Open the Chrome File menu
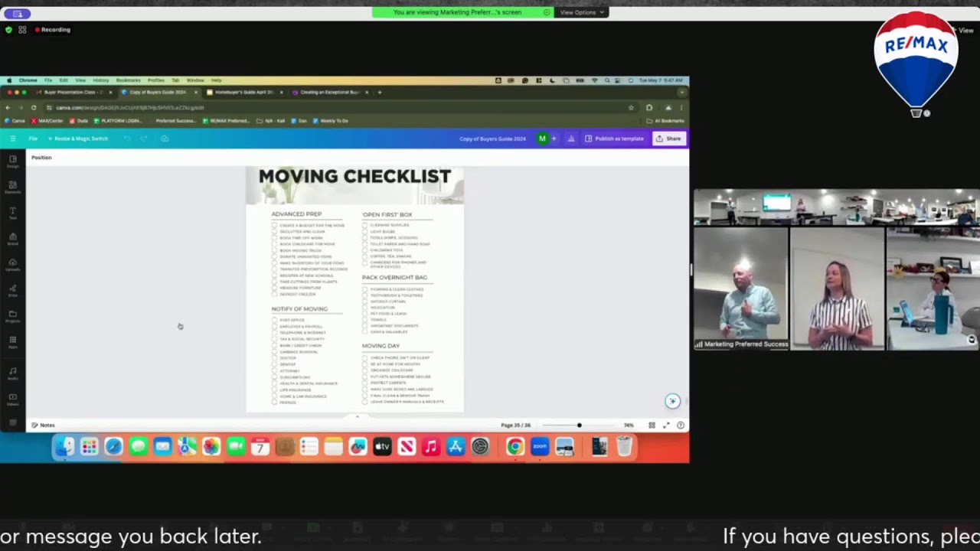The height and width of the screenshot is (551, 980). click(x=48, y=80)
